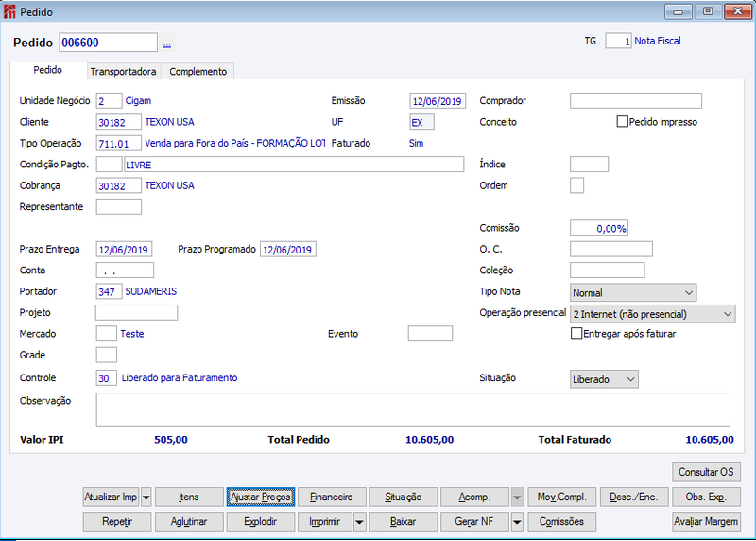Open the Operação presencial dropdown
Viewport: 756px width, 541px height.
652,314
